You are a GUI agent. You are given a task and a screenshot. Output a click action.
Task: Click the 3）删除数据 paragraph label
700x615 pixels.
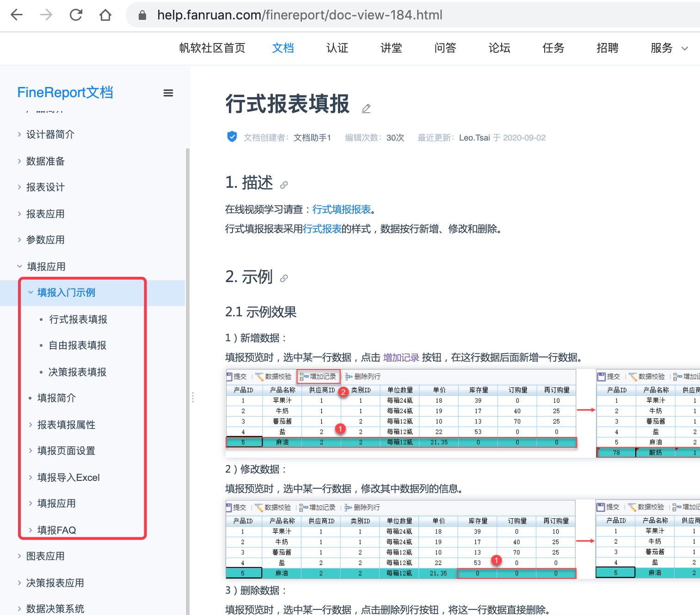point(256,590)
